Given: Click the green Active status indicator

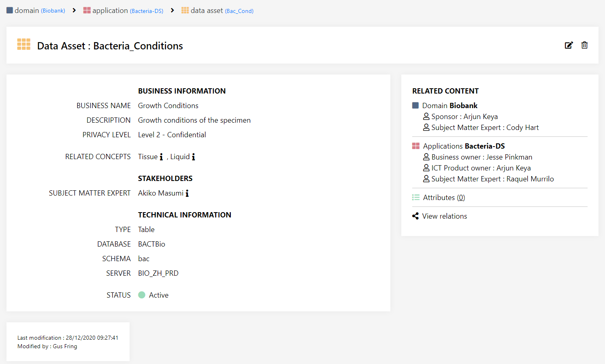Looking at the screenshot, I should (x=142, y=295).
